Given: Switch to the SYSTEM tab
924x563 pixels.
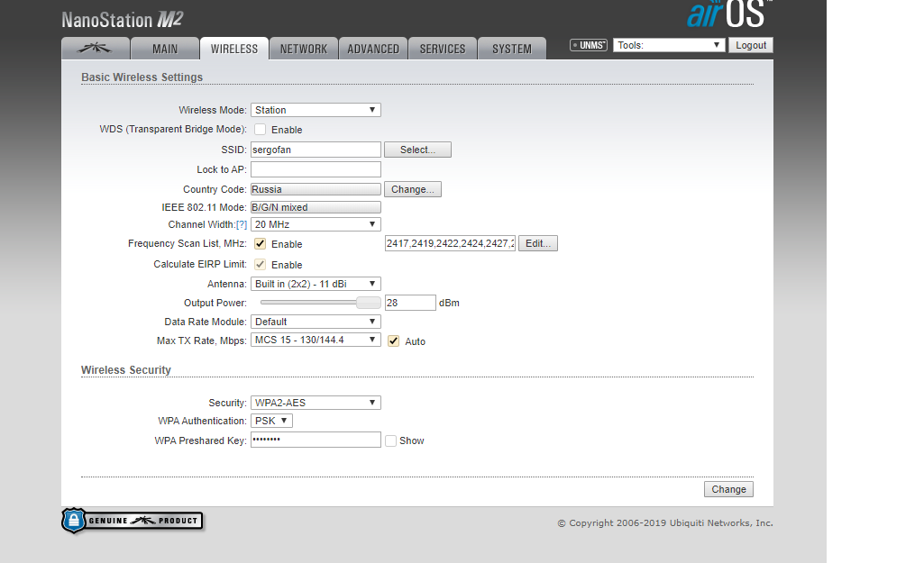Looking at the screenshot, I should pos(512,49).
